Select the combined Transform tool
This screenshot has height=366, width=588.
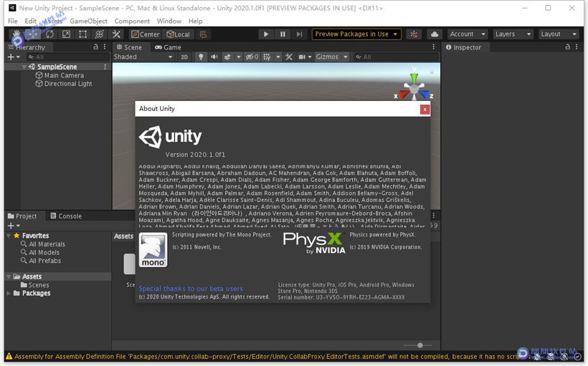pos(100,34)
